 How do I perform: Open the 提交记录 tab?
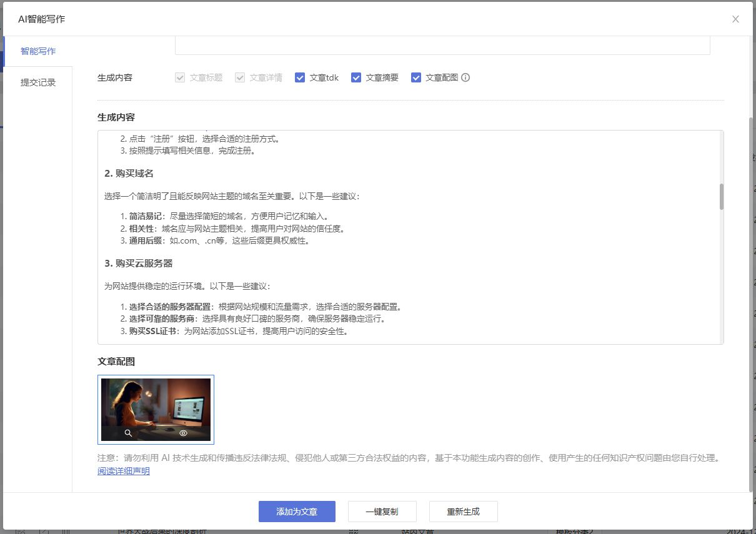click(38, 82)
